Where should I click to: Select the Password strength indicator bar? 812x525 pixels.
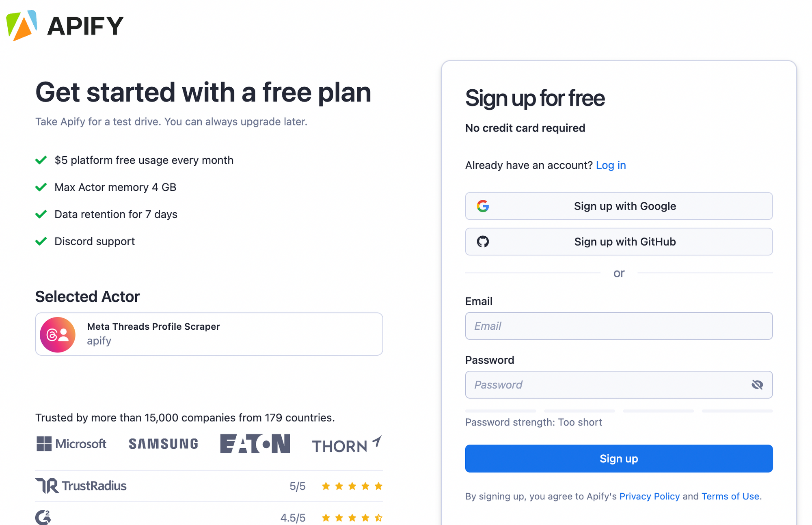tap(619, 410)
